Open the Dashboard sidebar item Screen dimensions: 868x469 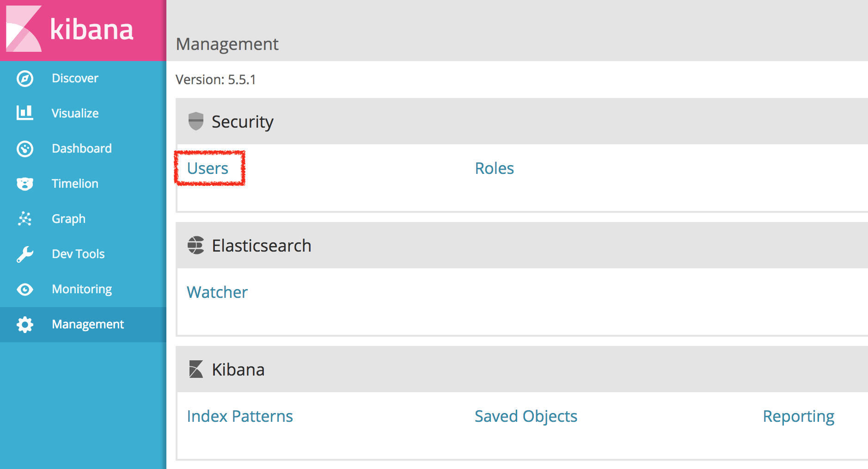coord(83,148)
